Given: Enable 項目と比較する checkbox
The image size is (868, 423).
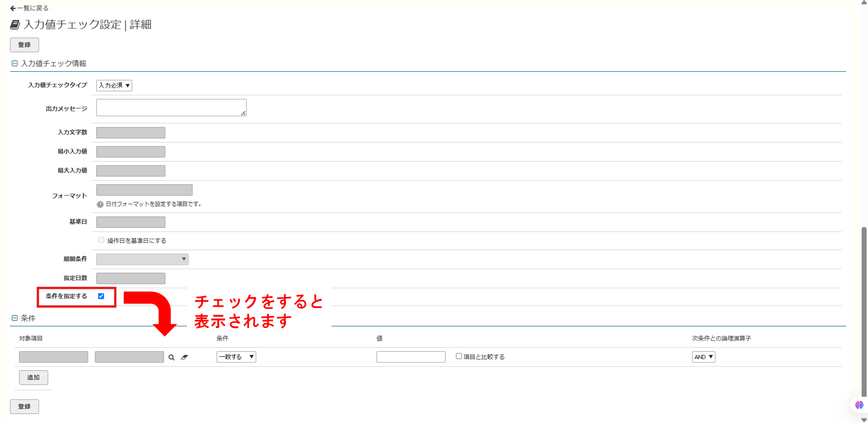Looking at the screenshot, I should pyautogui.click(x=459, y=356).
